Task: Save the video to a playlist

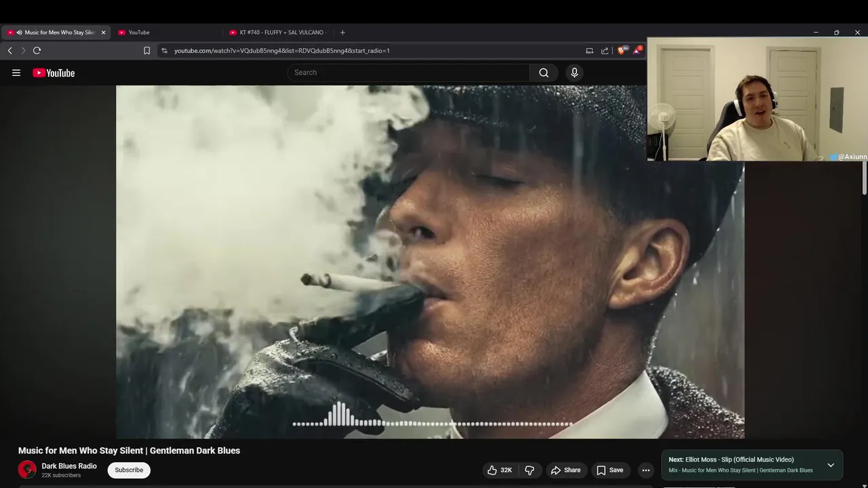Action: (610, 470)
